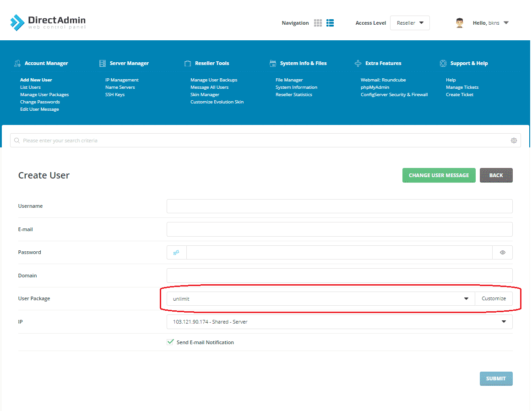Open the User Package unlimit dropdown
This screenshot has height=411, width=532.
tap(320, 299)
